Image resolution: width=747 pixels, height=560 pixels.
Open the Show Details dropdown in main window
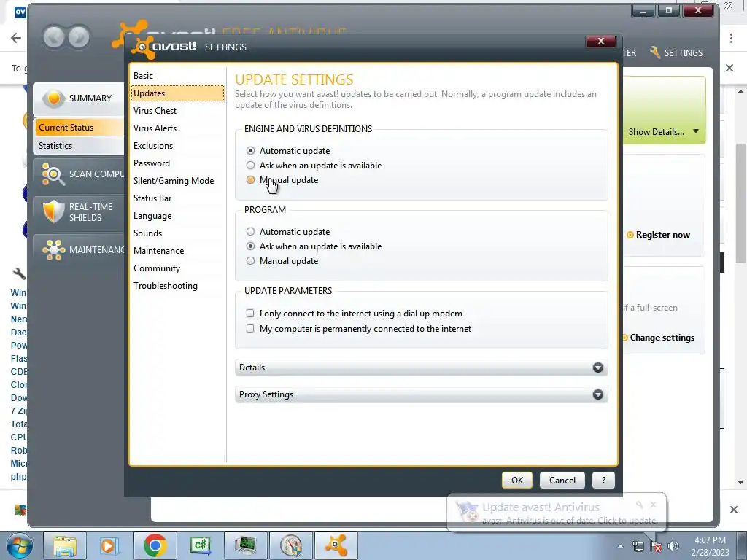[664, 132]
